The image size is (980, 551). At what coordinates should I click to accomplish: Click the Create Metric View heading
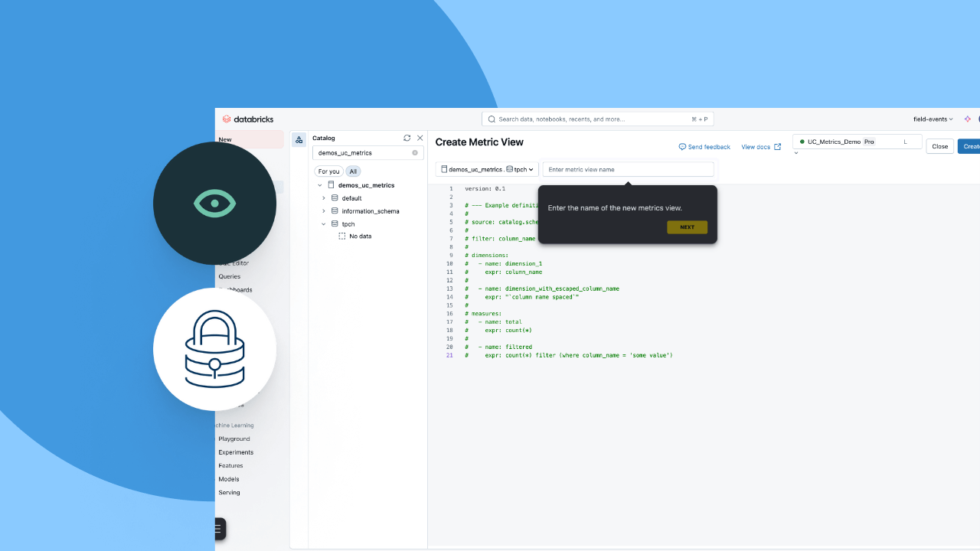pos(479,142)
